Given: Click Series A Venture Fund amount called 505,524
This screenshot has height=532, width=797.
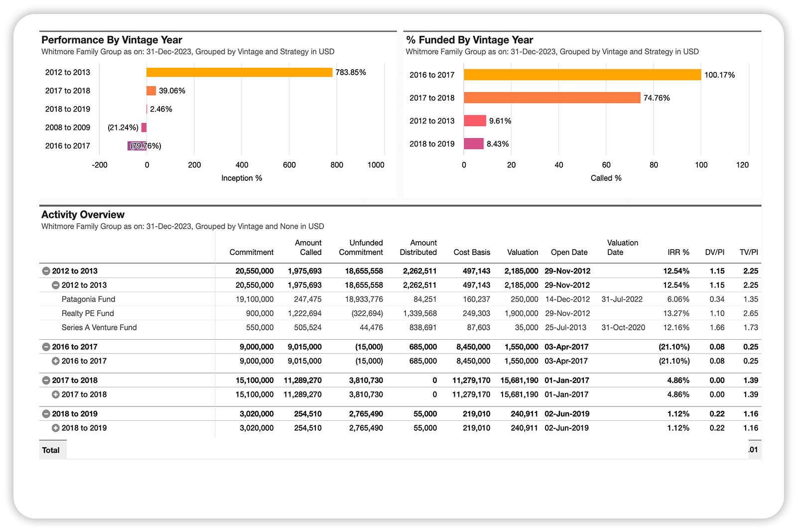Looking at the screenshot, I should [x=308, y=327].
